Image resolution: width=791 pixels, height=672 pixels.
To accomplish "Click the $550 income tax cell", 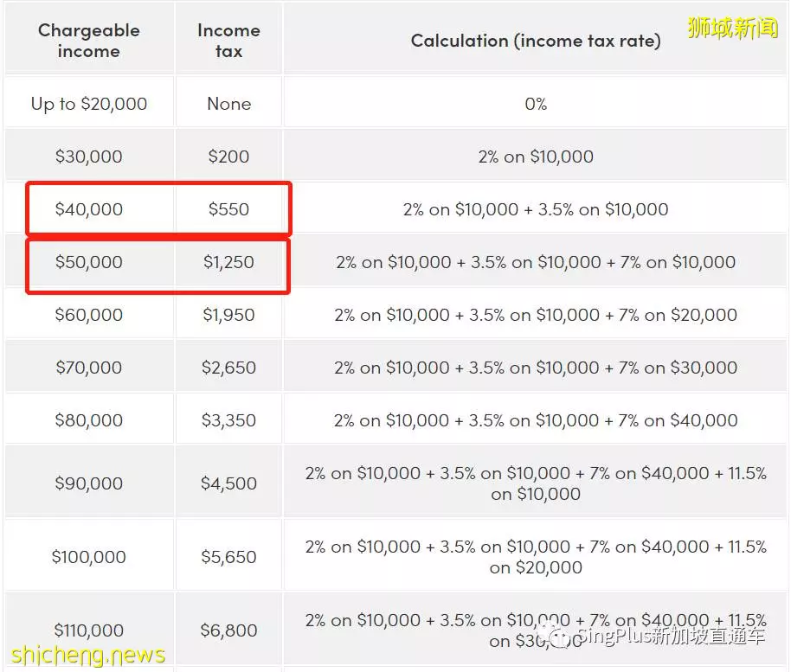I will (x=229, y=208).
